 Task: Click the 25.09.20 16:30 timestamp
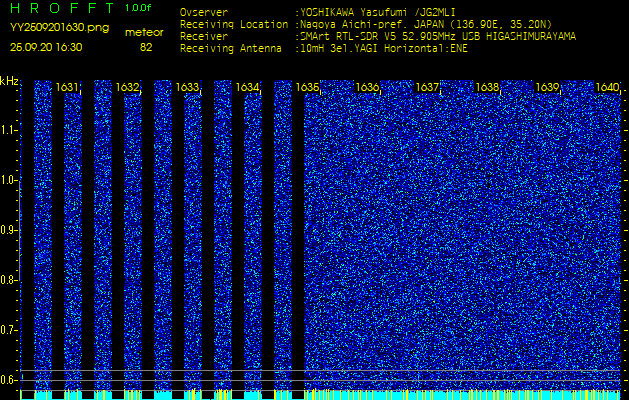pos(48,48)
